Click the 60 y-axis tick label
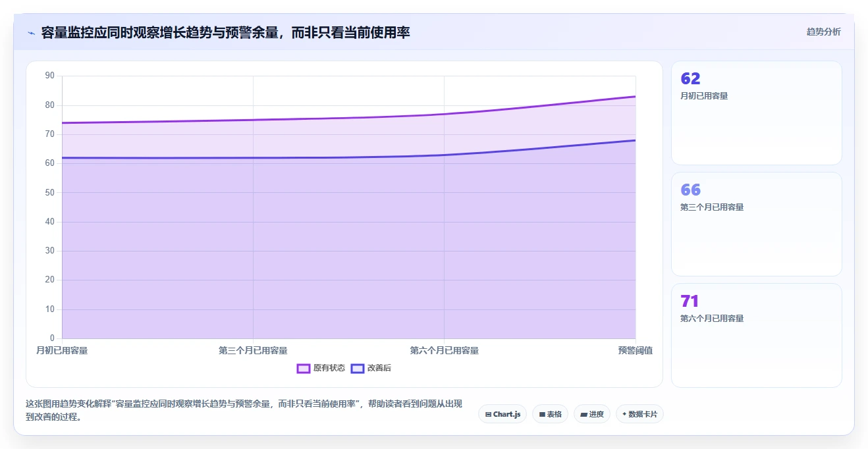The height and width of the screenshot is (449, 868). pos(50,163)
